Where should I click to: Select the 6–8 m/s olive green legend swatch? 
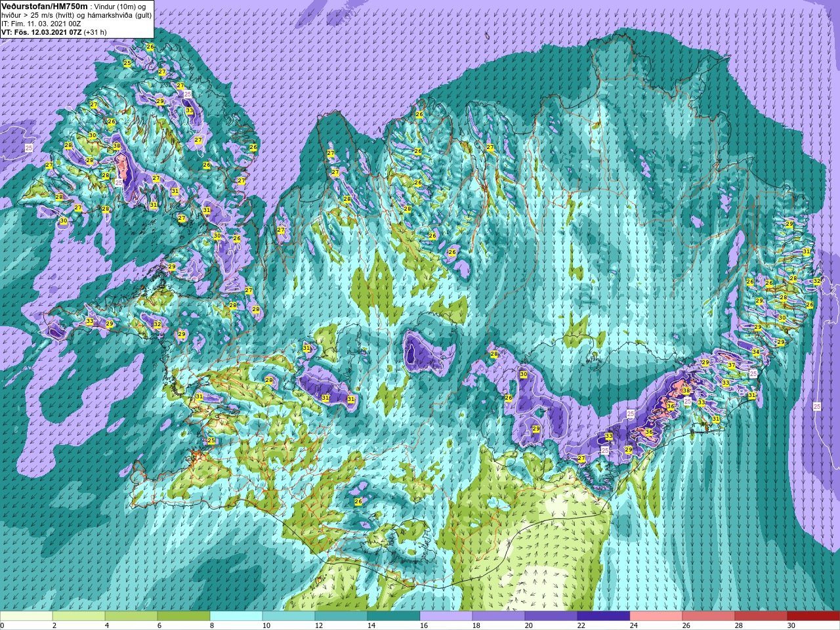coord(184,616)
